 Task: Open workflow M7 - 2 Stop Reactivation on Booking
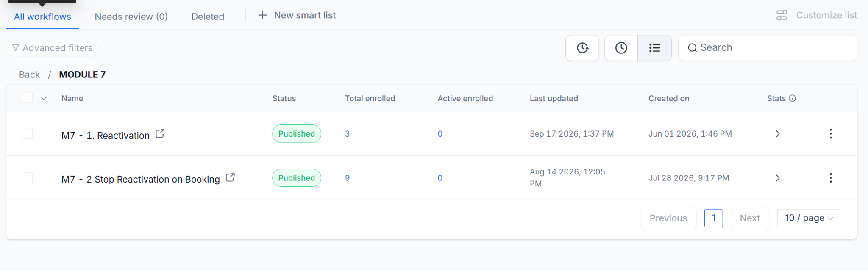pos(141,179)
